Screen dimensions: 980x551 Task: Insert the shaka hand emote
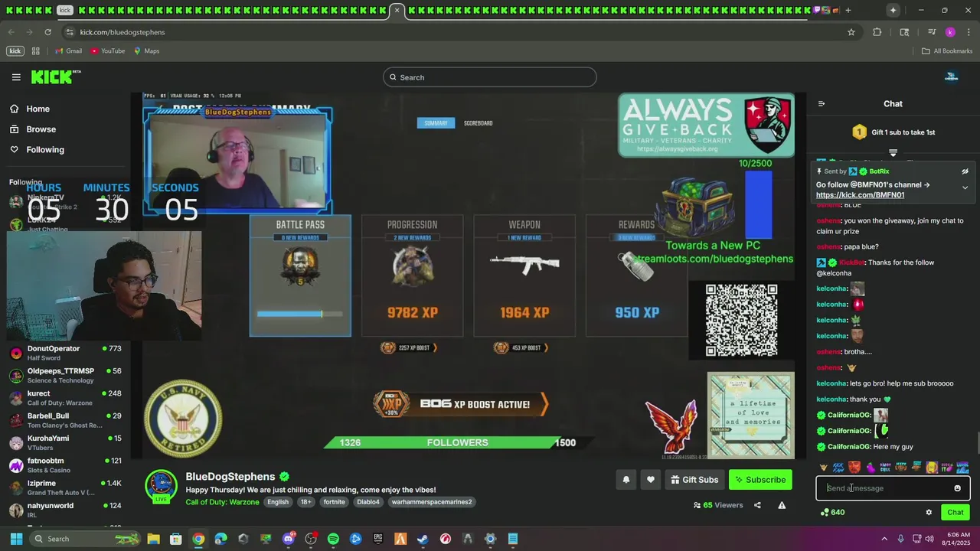pyautogui.click(x=824, y=467)
